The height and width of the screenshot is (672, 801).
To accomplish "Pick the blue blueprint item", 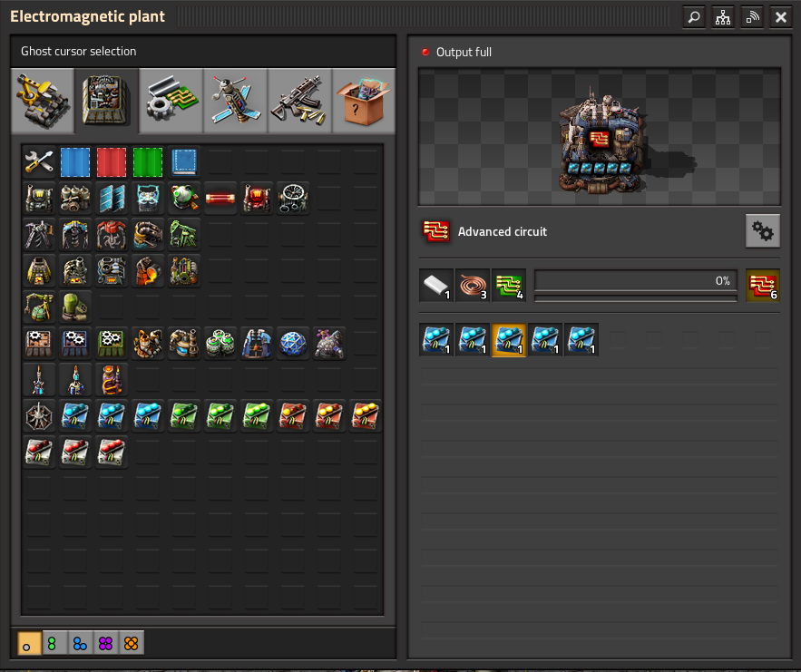I will [x=75, y=161].
